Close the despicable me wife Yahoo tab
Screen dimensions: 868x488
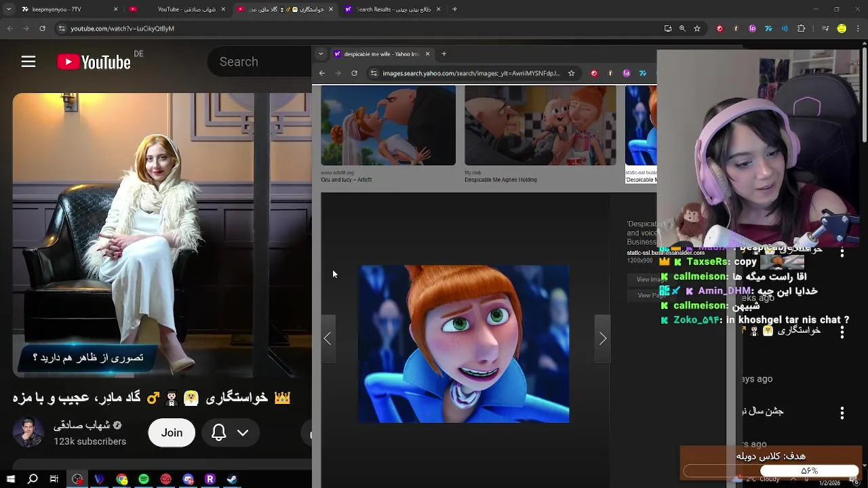coord(427,54)
